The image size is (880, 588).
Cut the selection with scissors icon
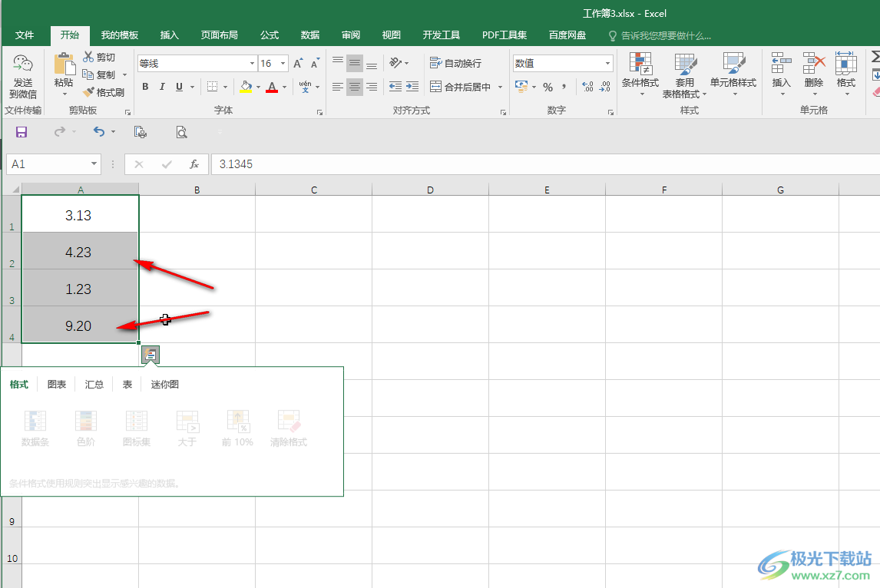[99, 57]
